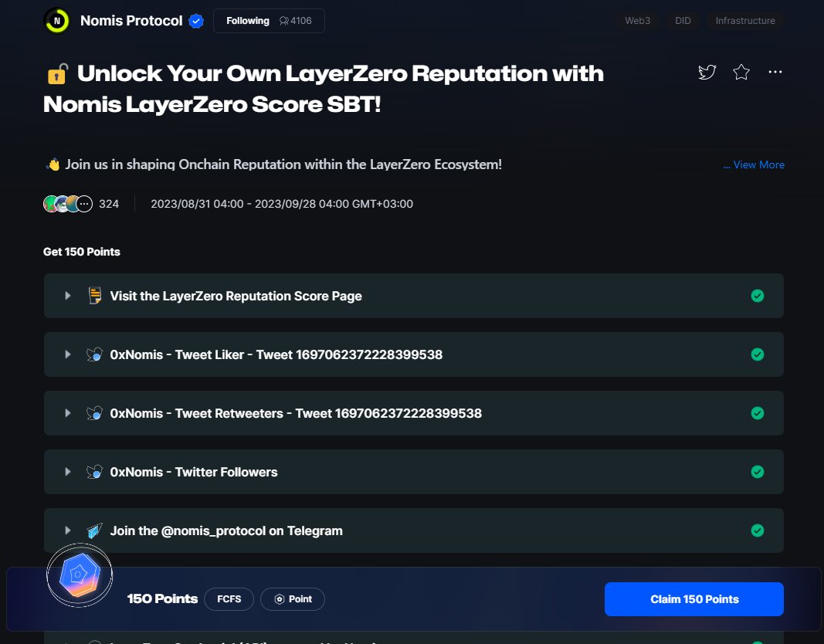This screenshot has width=824, height=644.
Task: Expand the Join nomis_protocol Telegram task
Action: [68, 530]
